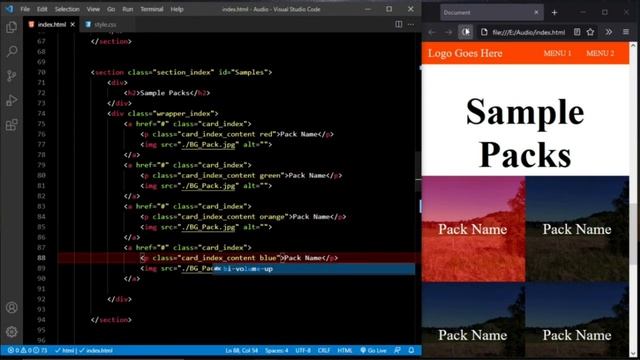Click the index.html check status entry
This screenshot has width=640, height=360.
96,350
